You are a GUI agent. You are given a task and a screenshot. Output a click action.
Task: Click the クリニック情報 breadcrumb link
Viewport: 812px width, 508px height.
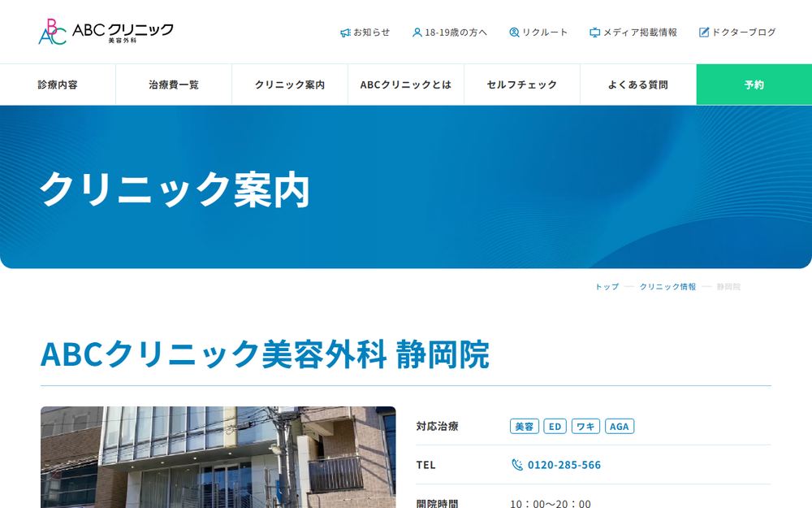tap(667, 287)
